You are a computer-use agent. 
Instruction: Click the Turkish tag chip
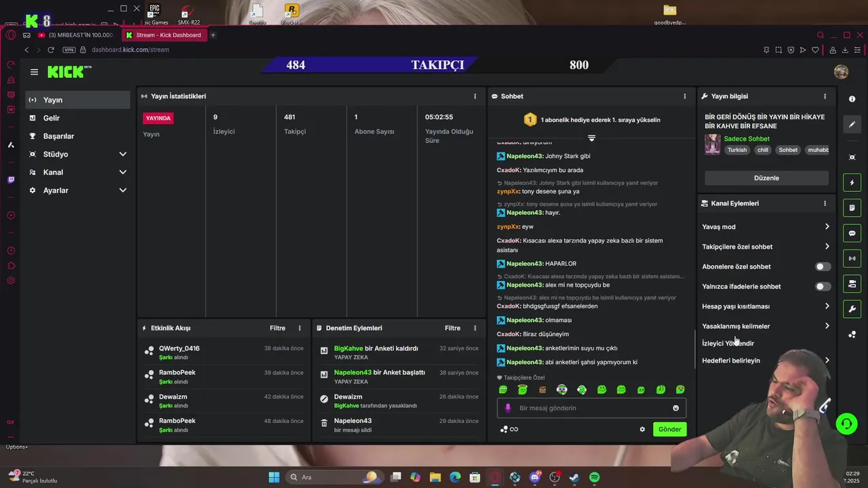pyautogui.click(x=737, y=150)
